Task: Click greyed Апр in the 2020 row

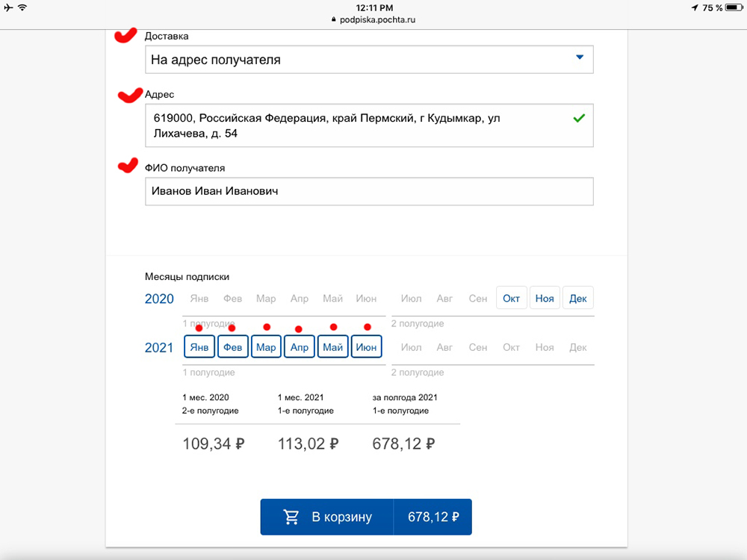Action: pyautogui.click(x=300, y=299)
